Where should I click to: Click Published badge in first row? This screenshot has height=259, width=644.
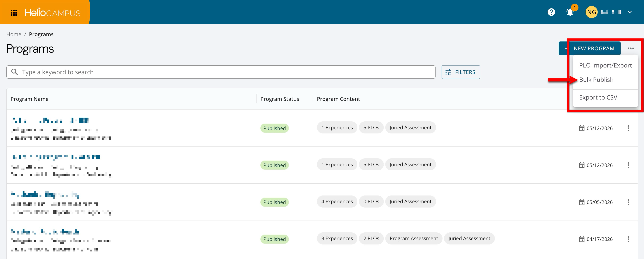(x=274, y=128)
